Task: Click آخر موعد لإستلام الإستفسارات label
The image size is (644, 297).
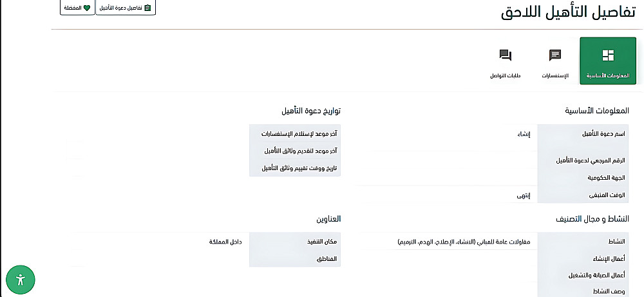Action: tap(299, 134)
